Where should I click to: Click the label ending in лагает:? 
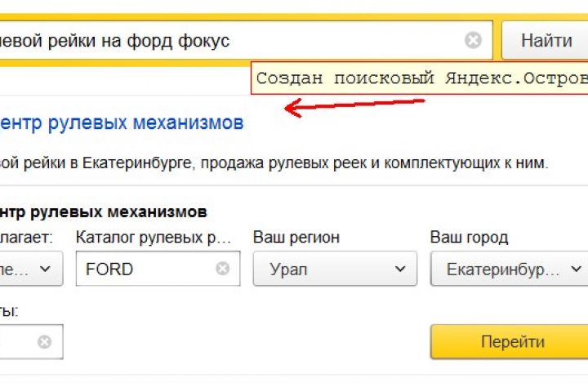click(x=27, y=238)
